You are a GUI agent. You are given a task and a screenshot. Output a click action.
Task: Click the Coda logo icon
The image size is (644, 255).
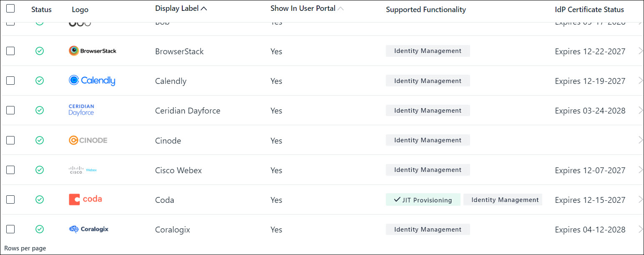[x=86, y=199]
